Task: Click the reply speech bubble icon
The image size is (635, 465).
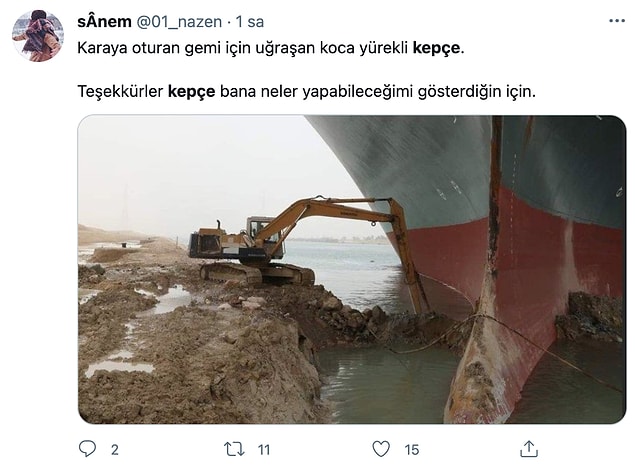Action: [x=87, y=449]
